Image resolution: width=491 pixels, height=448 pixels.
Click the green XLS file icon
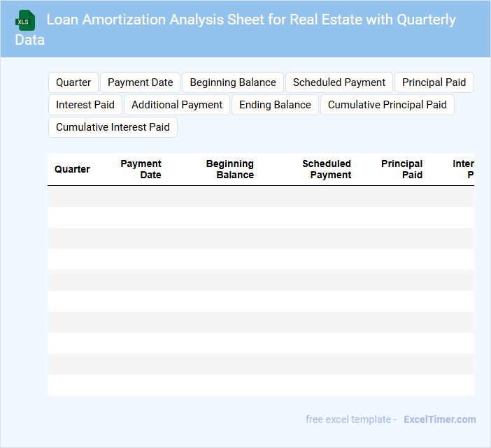(x=25, y=20)
